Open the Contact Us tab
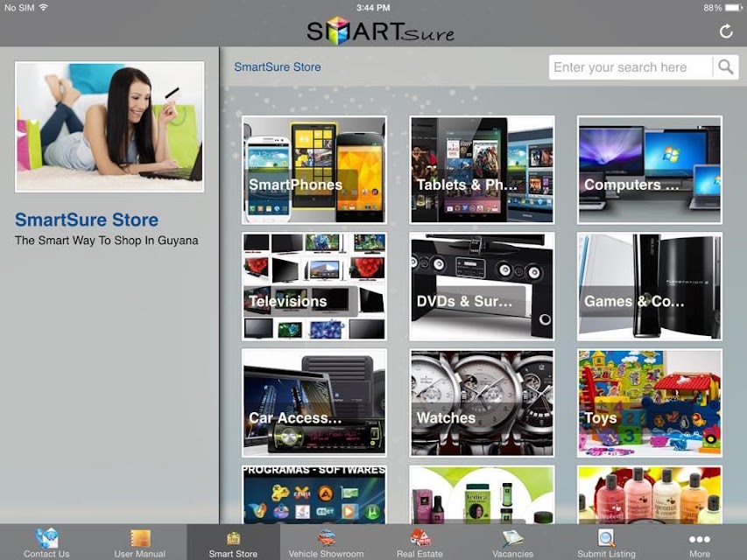747x560 pixels. click(x=46, y=542)
